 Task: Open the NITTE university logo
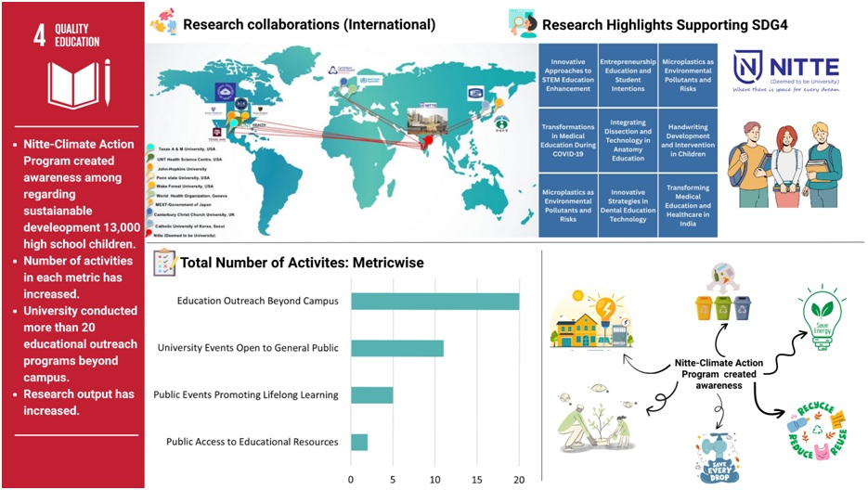(785, 71)
